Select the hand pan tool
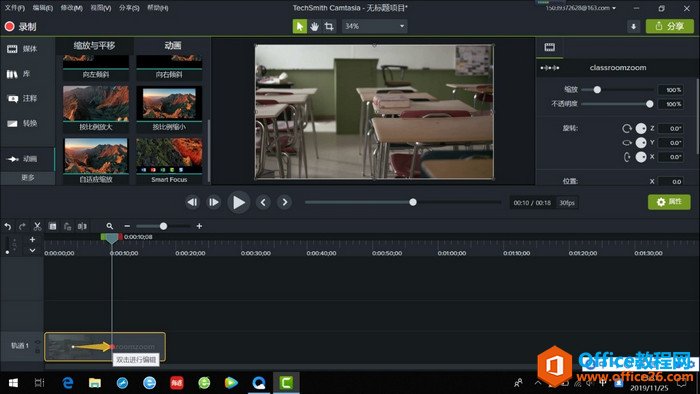Screen dimensions: 700x394 click(x=314, y=26)
